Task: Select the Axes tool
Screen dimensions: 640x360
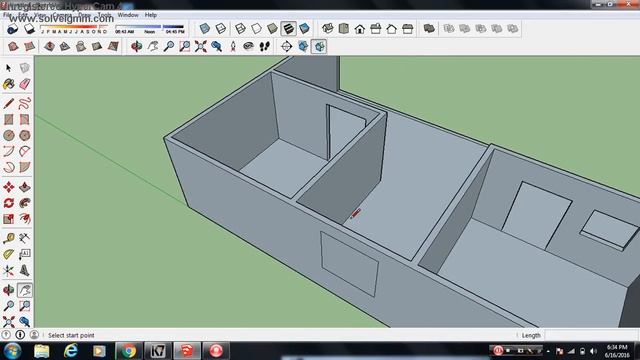Action: pyautogui.click(x=9, y=271)
